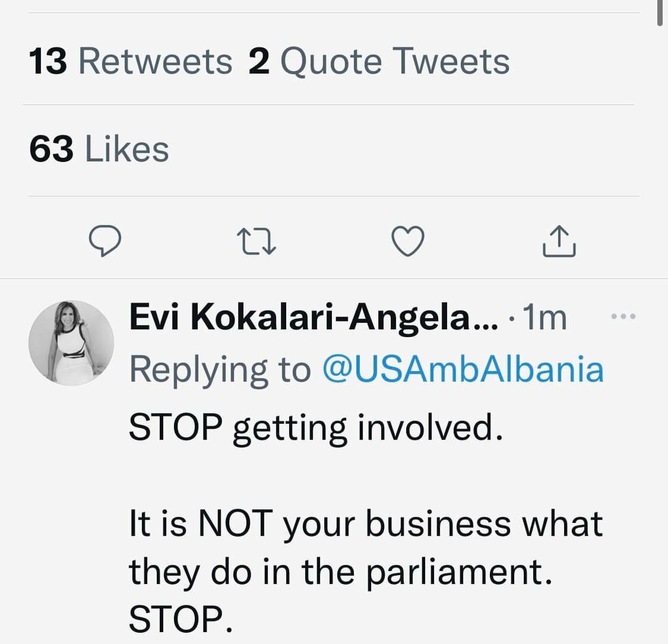This screenshot has width=668, height=644.
Task: Toggle the retweet arrows icon
Action: 256,241
